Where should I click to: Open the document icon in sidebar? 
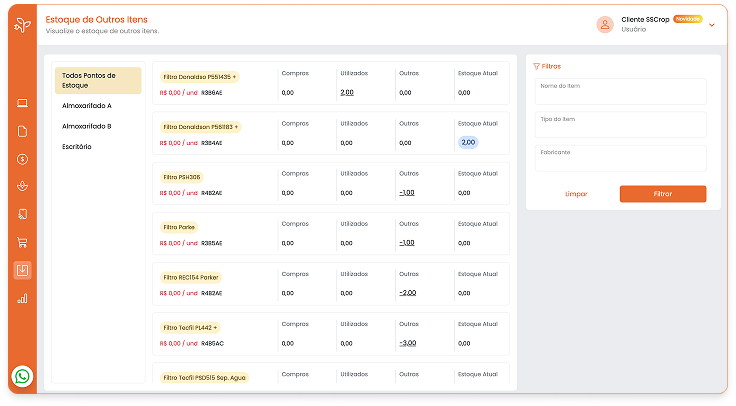click(22, 131)
